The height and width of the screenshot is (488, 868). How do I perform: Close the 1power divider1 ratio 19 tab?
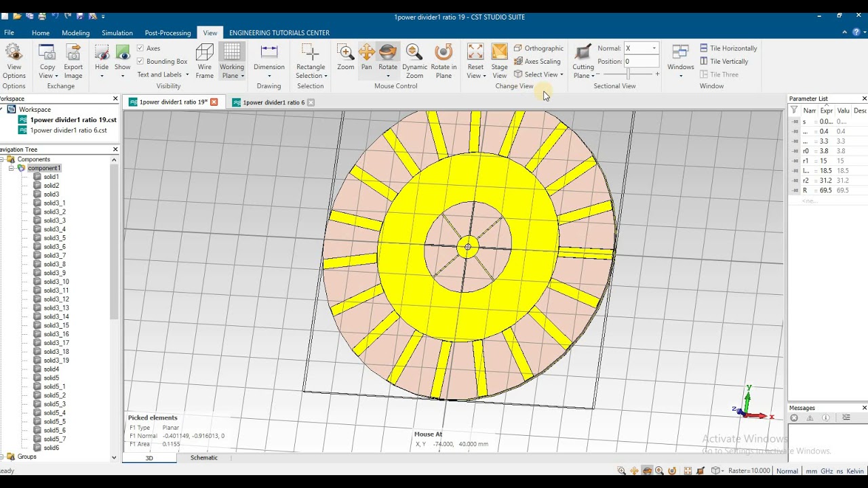point(214,102)
